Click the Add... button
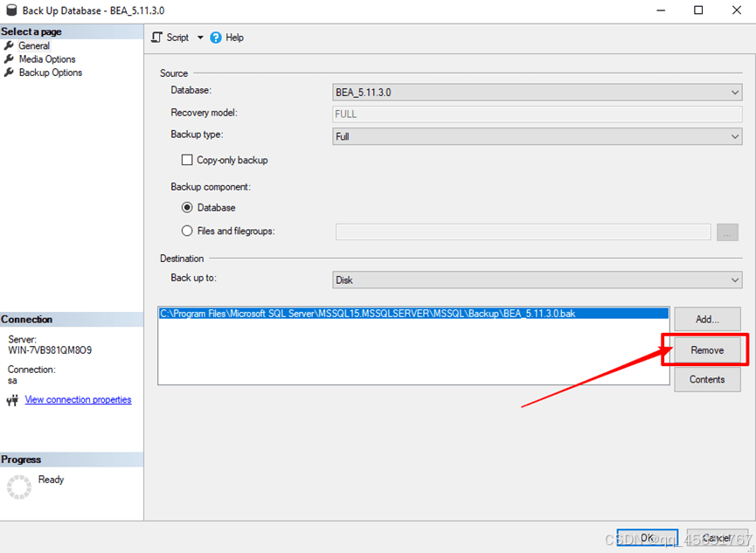The width and height of the screenshot is (756, 553). [707, 319]
